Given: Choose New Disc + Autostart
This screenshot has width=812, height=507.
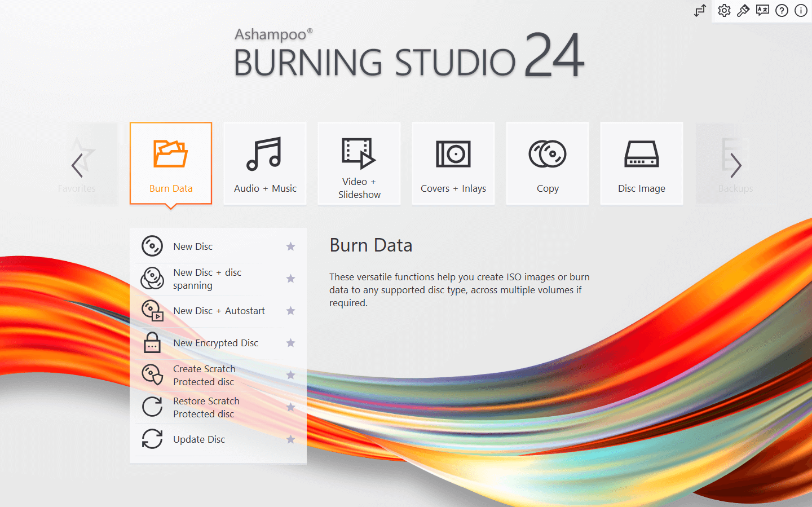Looking at the screenshot, I should click(x=219, y=311).
